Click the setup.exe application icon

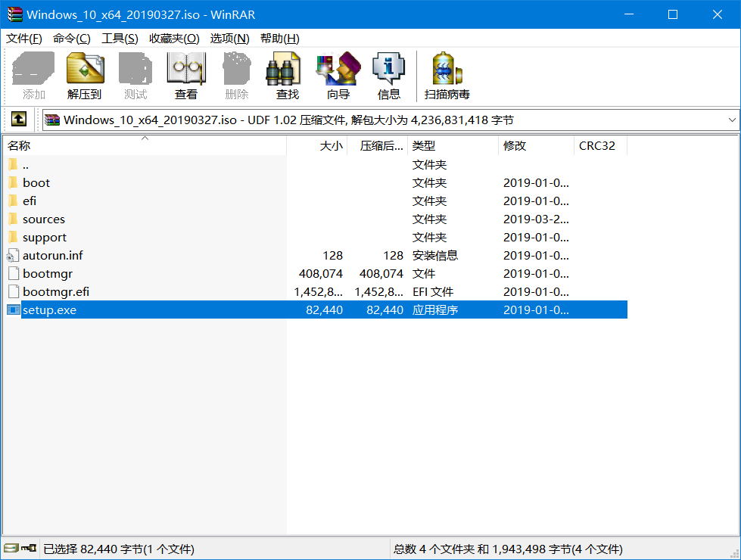click(x=13, y=310)
